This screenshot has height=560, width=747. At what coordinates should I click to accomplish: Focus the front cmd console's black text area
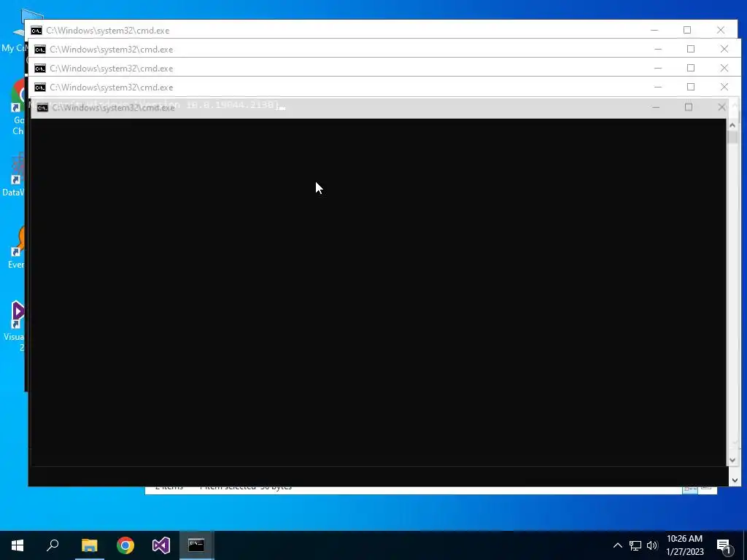(379, 292)
